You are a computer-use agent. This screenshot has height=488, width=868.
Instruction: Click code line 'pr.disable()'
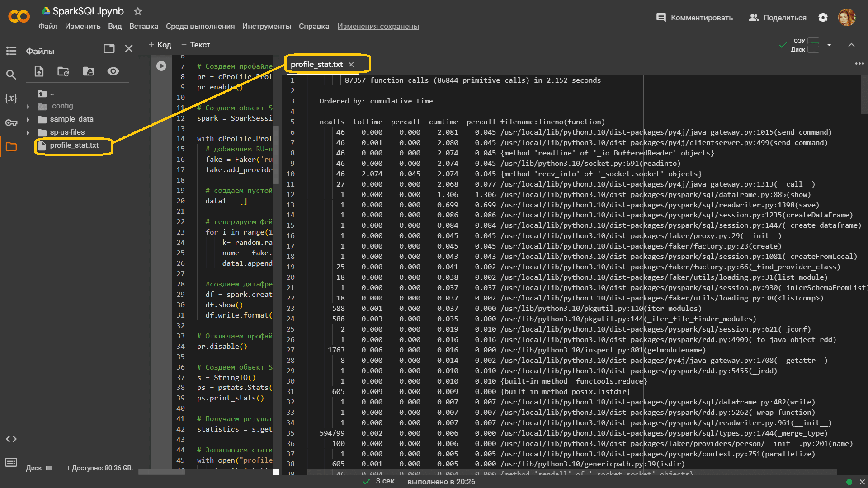222,347
